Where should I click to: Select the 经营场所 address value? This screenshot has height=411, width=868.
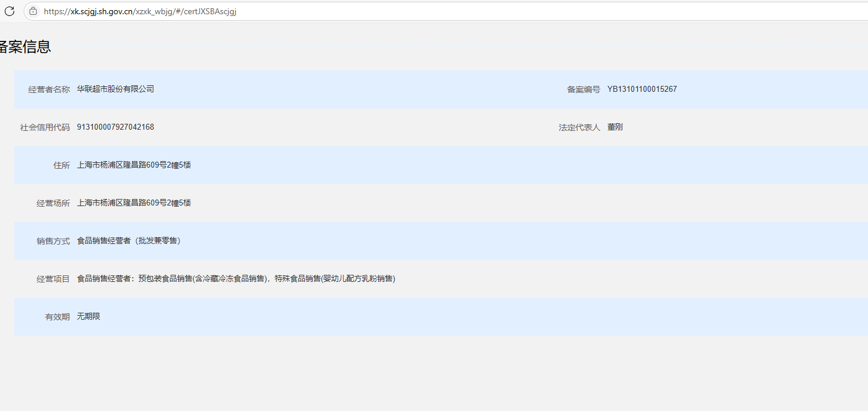[x=134, y=203]
